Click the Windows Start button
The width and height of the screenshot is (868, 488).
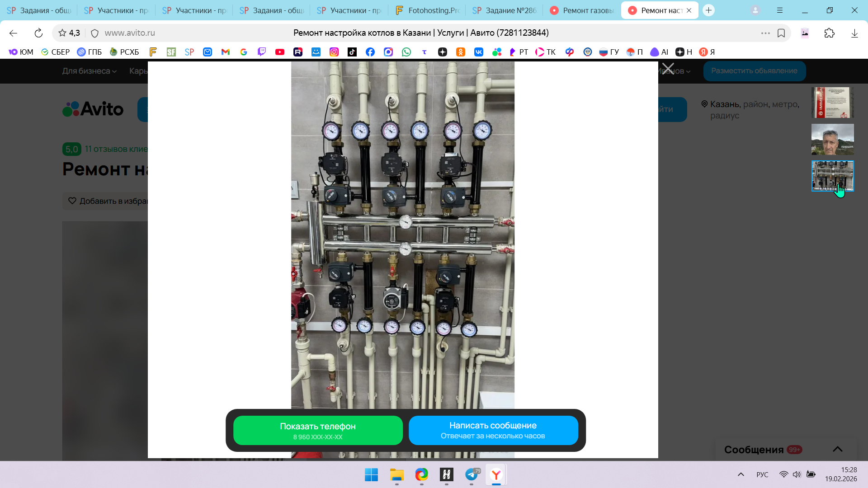click(371, 474)
